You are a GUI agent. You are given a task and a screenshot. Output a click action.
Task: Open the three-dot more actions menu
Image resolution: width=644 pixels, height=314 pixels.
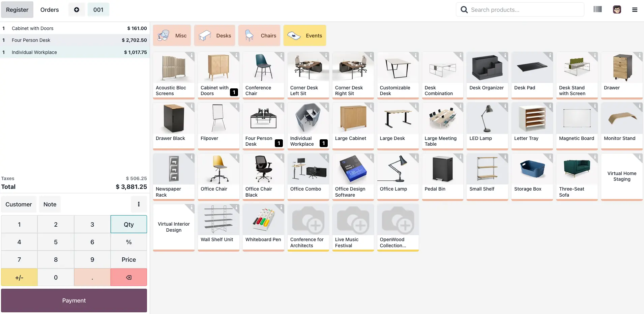pyautogui.click(x=139, y=204)
